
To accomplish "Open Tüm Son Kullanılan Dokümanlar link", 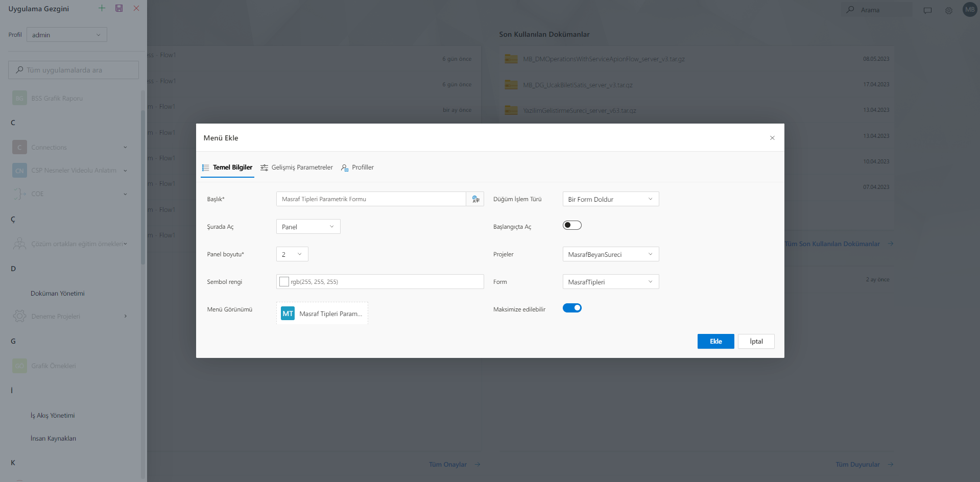I will pyautogui.click(x=832, y=244).
